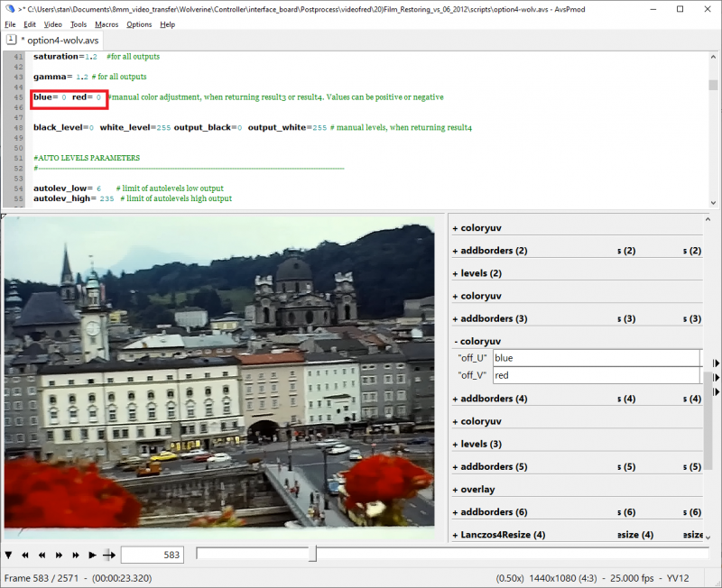Click the AvsPmod application icon in title bar
The width and height of the screenshot is (722, 588).
(10, 9)
